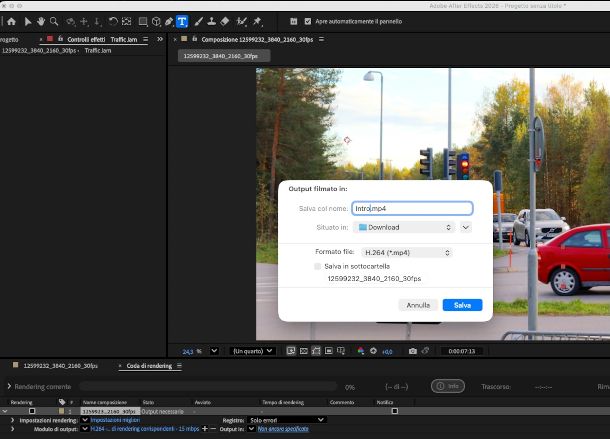Click the color channel icon
This screenshot has width=610, height=439.
click(x=361, y=351)
